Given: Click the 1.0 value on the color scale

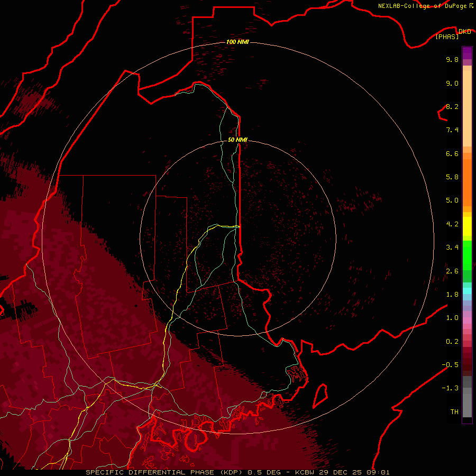Looking at the screenshot, I should click(x=452, y=318).
